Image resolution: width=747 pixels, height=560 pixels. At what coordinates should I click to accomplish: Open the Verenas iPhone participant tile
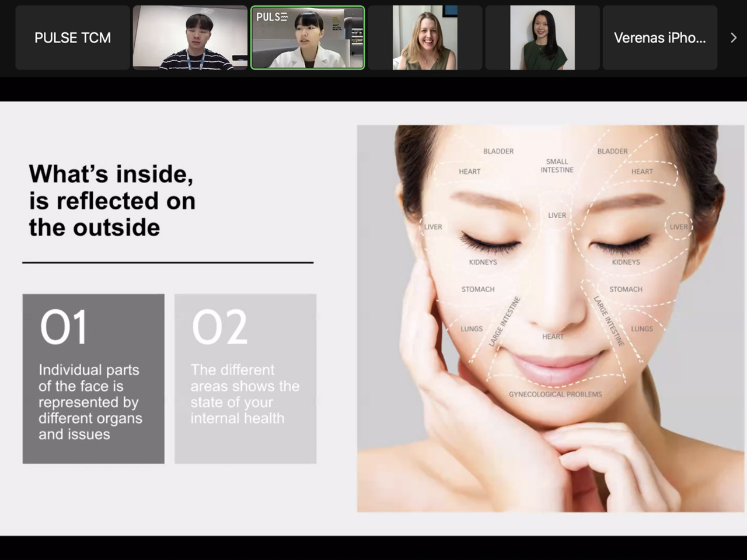point(659,38)
